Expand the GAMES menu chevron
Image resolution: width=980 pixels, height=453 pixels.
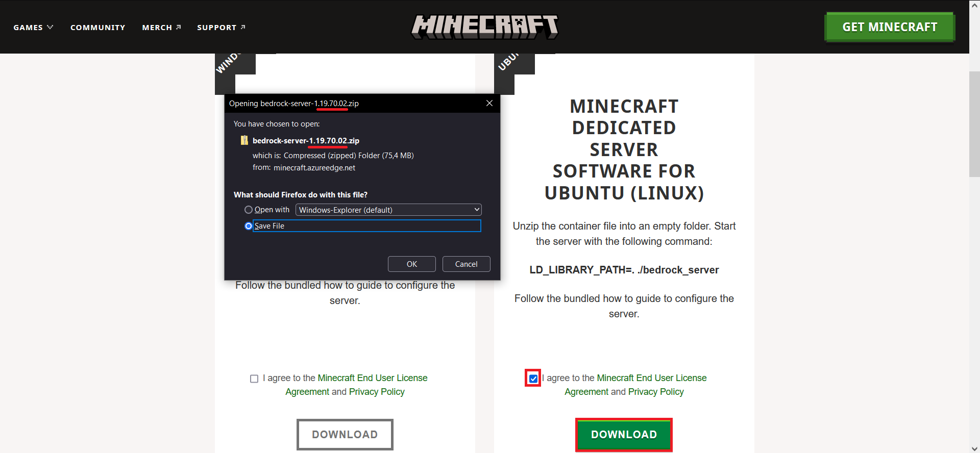[50, 27]
